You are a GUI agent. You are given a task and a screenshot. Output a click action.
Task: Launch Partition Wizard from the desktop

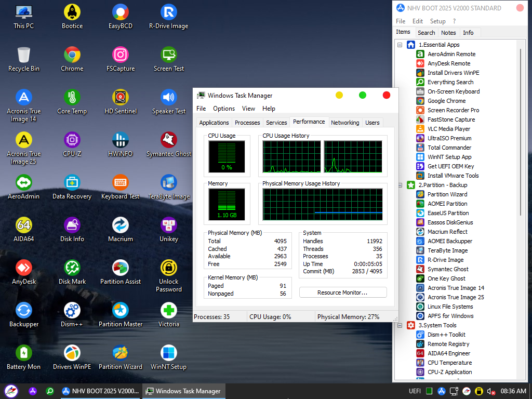120,353
